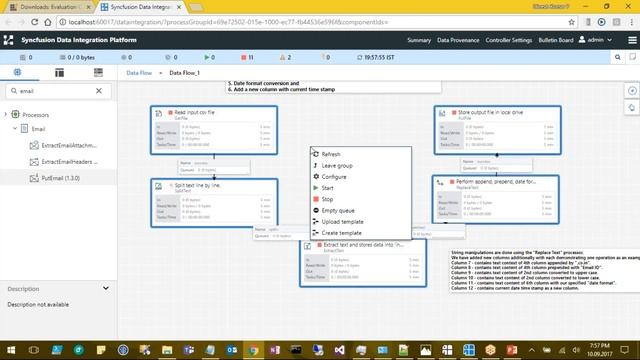Click the Syncfusion logo icon

[x=9, y=40]
